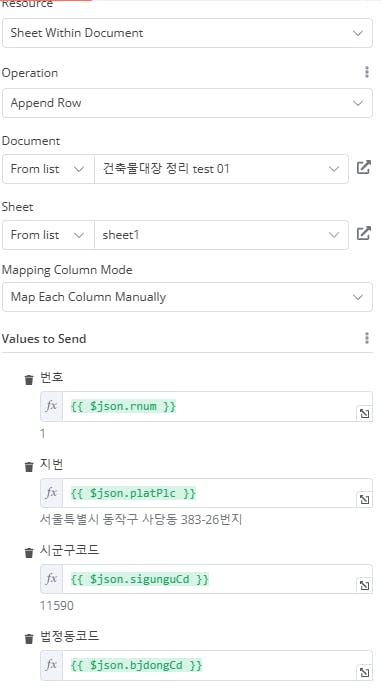Open the Resource dropdown Sheet Within Document
Viewport: 382px width, 688px height.
click(187, 33)
